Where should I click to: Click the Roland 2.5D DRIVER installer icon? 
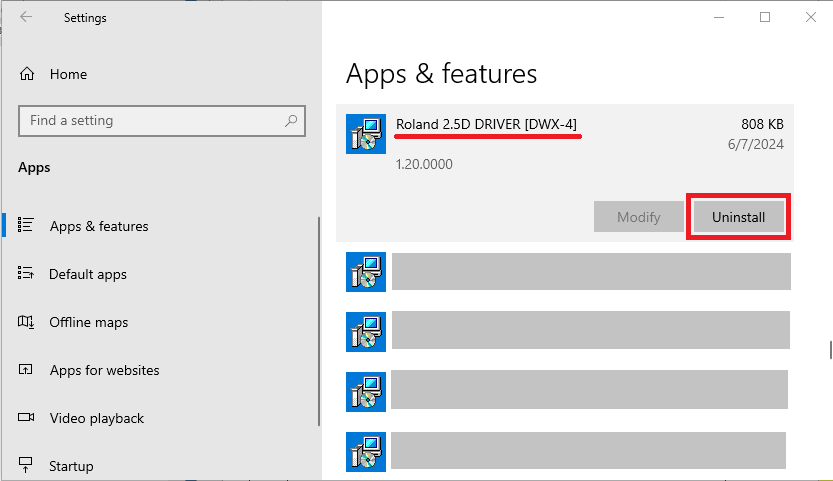click(366, 134)
